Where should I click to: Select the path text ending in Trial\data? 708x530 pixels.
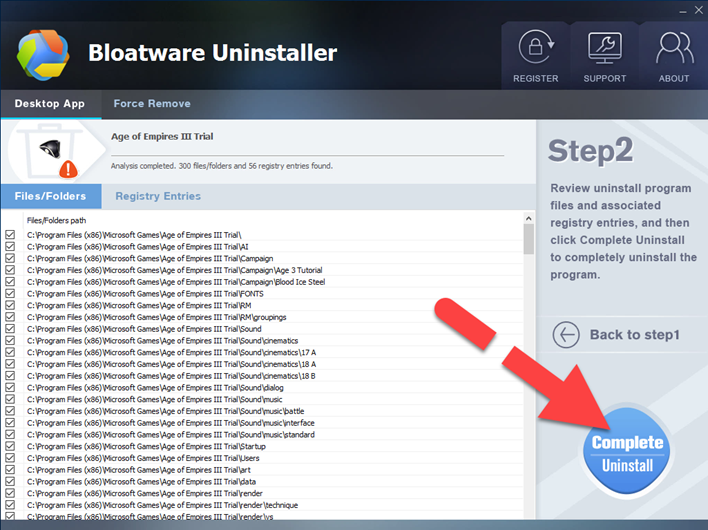pos(141,482)
